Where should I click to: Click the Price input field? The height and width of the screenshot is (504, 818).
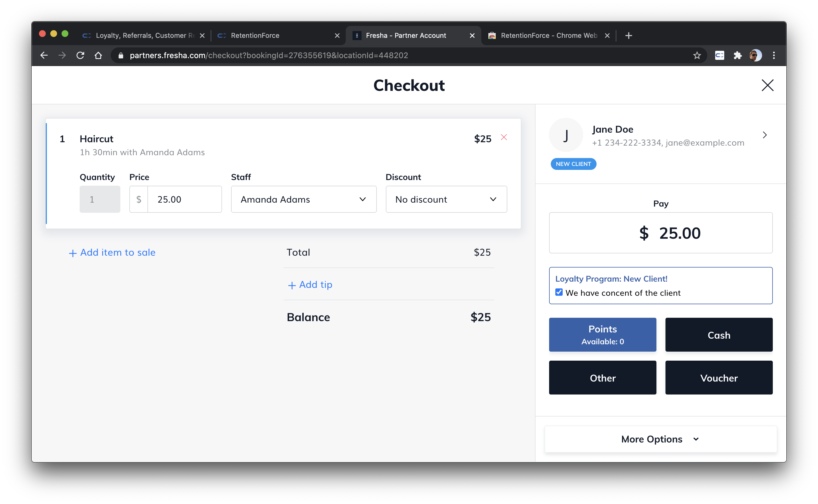(184, 199)
